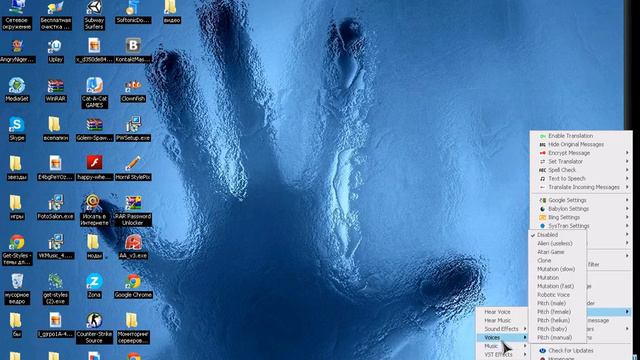Image resolution: width=640 pixels, height=360 pixels.
Task: Open the happy-whe... Flash file icon
Action: click(x=94, y=168)
